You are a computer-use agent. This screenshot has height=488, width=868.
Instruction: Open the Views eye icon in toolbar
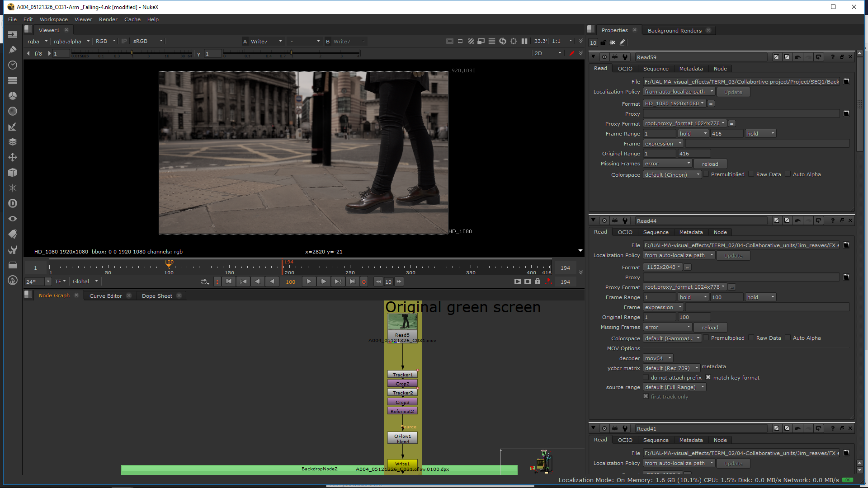click(13, 219)
